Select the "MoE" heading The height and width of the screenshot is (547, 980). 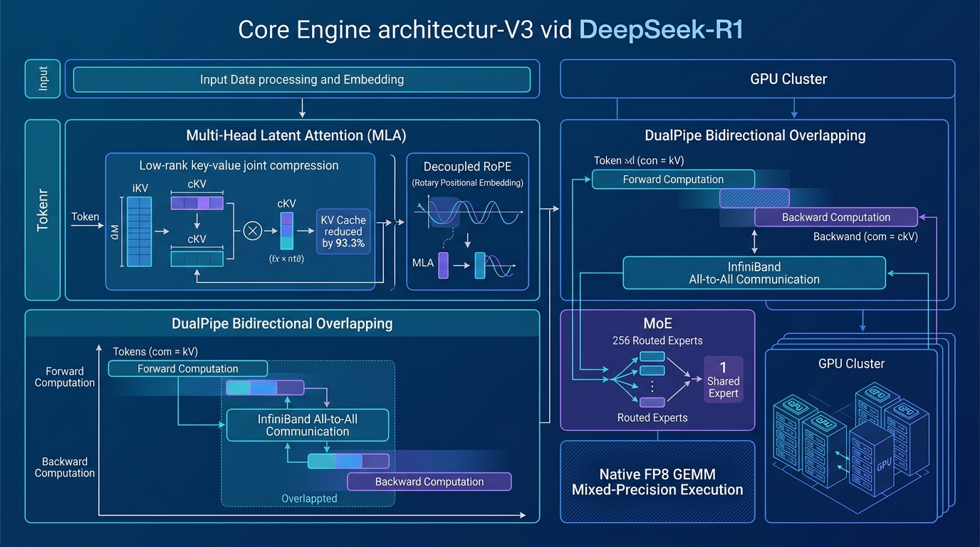(x=657, y=323)
